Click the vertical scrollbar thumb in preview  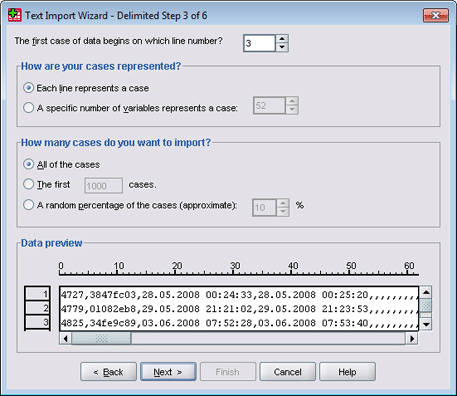(x=426, y=305)
